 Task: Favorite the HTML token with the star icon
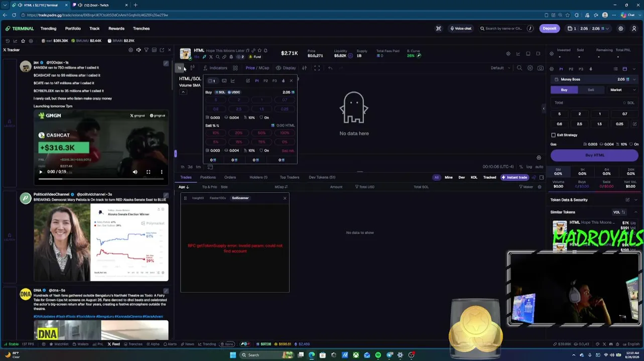point(259,50)
